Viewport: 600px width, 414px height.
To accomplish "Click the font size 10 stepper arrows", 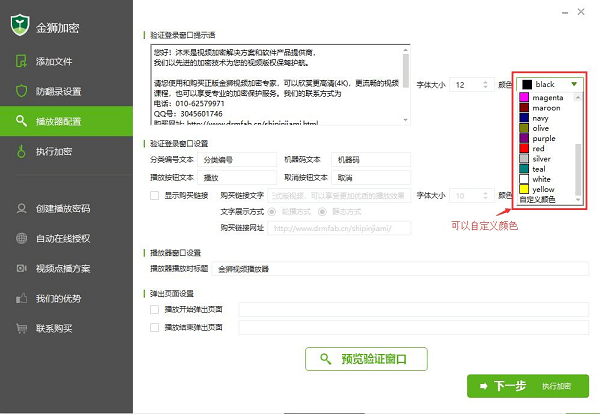I will click(x=485, y=196).
